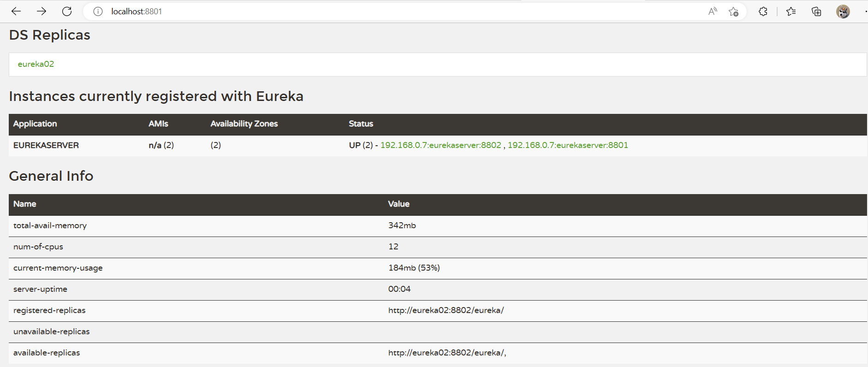Select the "n/a (2)" AMIs cell
The height and width of the screenshot is (367, 868).
point(161,145)
